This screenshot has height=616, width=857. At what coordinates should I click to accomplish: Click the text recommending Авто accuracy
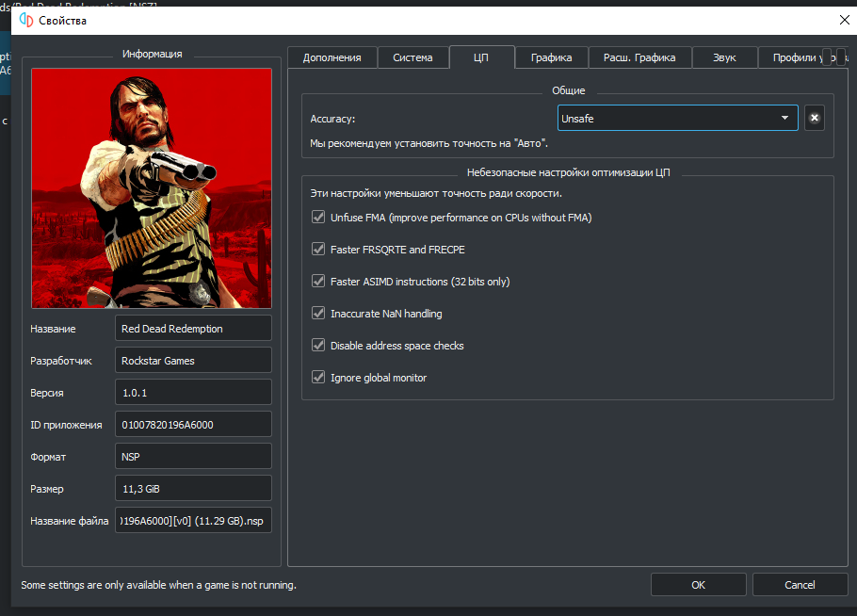[429, 143]
